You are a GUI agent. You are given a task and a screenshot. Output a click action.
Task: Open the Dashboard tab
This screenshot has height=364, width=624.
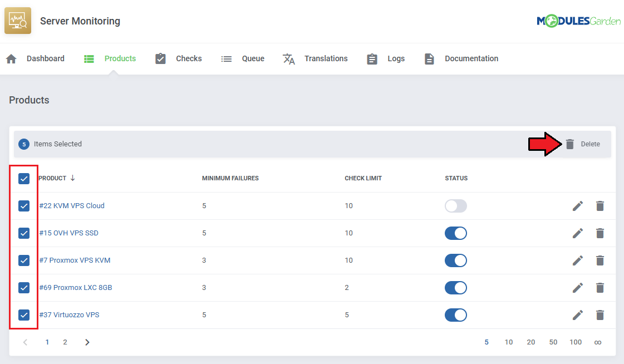(x=46, y=59)
